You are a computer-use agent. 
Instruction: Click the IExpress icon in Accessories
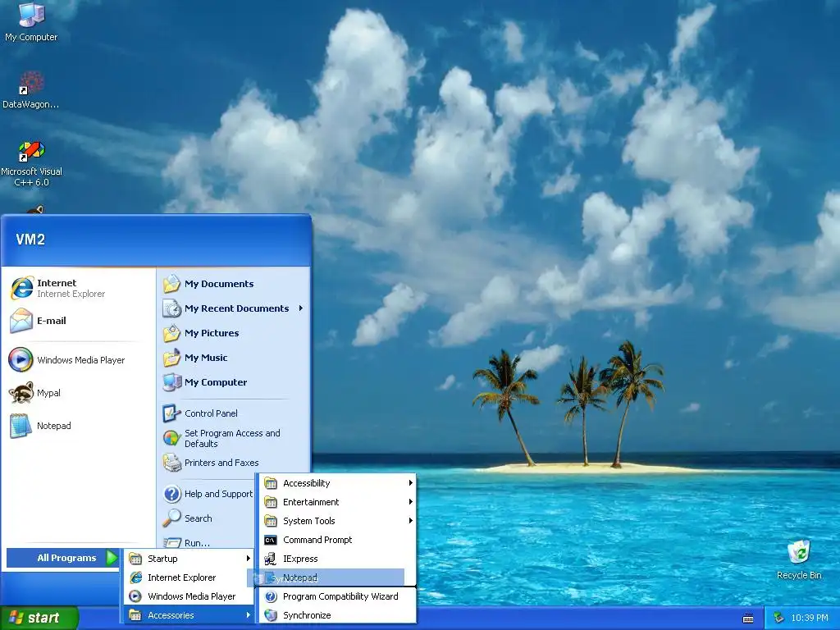271,559
